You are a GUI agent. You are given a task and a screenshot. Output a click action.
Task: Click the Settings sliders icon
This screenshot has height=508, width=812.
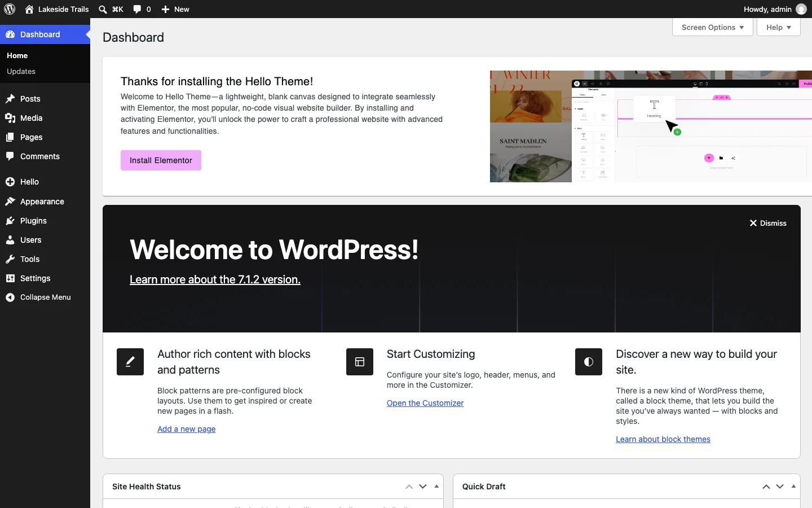[10, 278]
